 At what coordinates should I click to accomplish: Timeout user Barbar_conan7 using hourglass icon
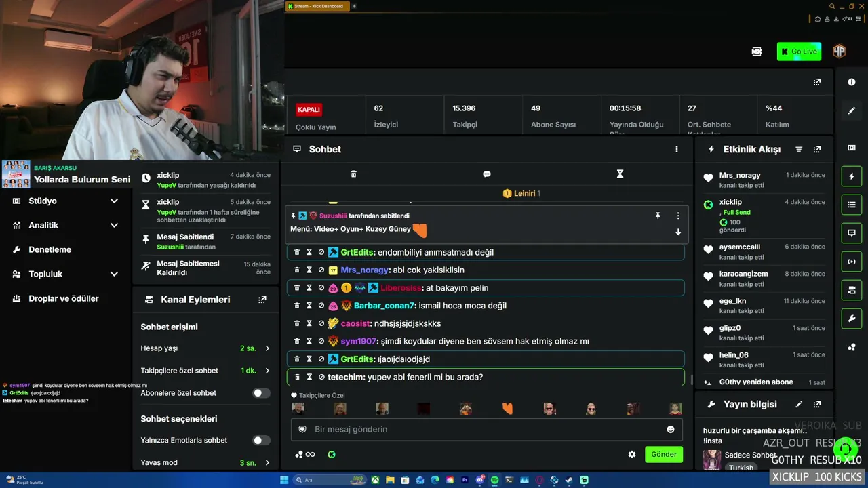309,306
